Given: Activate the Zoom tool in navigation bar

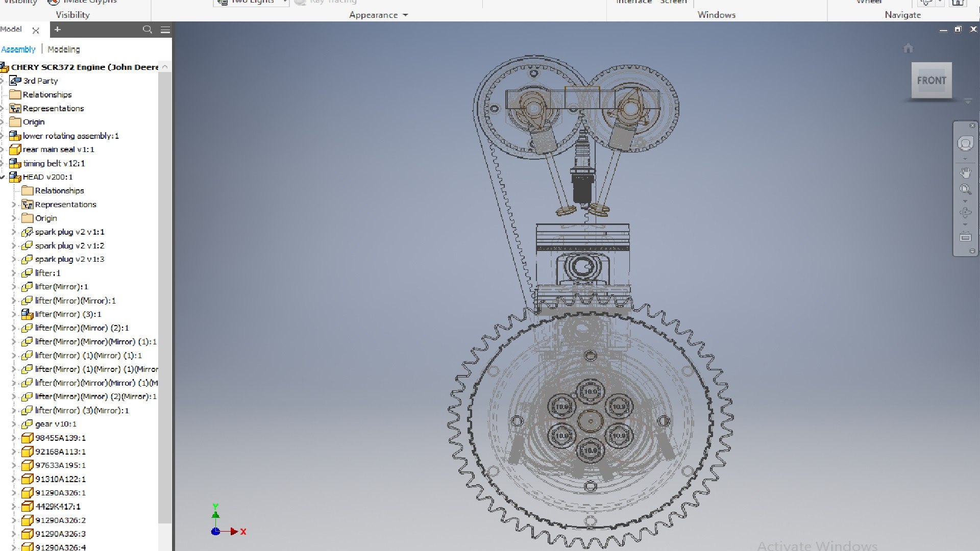Looking at the screenshot, I should click(965, 190).
